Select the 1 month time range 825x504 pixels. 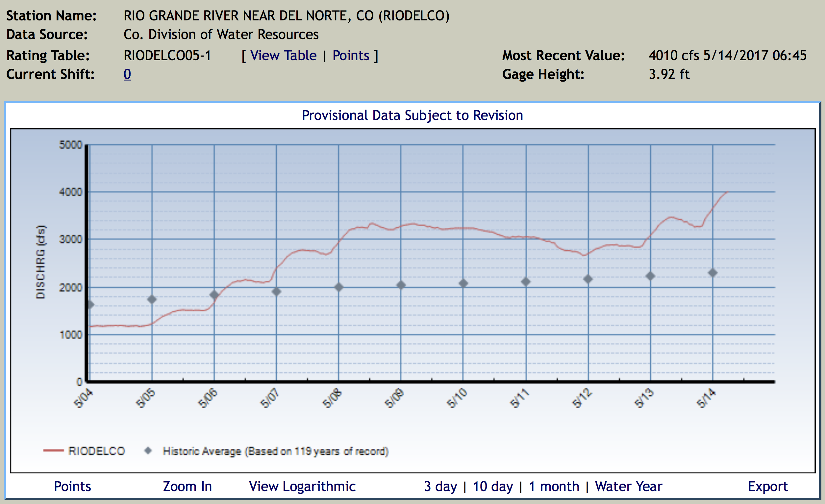(x=554, y=487)
